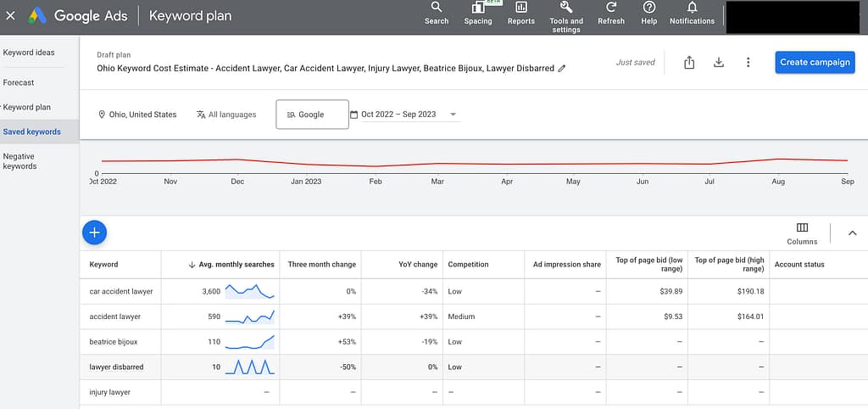The width and height of the screenshot is (868, 409).
Task: Click Create campaign button
Action: (815, 62)
